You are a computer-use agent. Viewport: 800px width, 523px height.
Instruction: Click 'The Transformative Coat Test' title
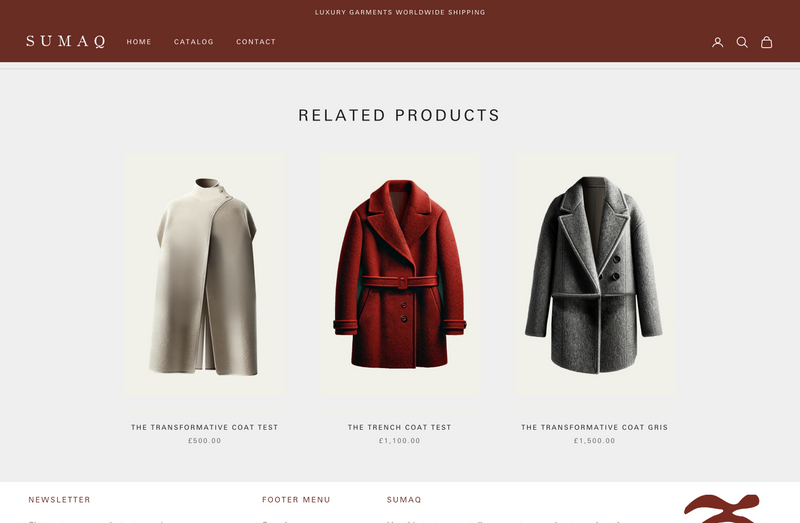coord(205,427)
